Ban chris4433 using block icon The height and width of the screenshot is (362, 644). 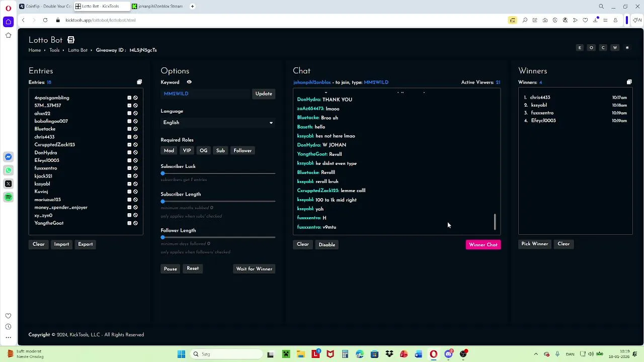click(x=135, y=137)
